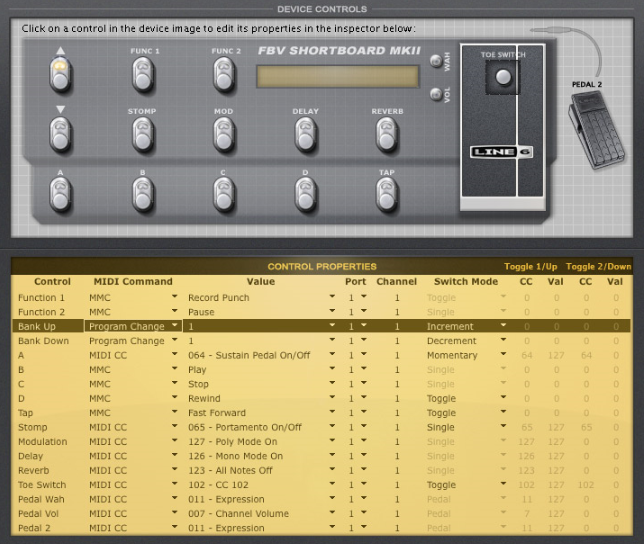Open Value dropdown for Function 2 Pause
The width and height of the screenshot is (644, 544).
tap(332, 311)
